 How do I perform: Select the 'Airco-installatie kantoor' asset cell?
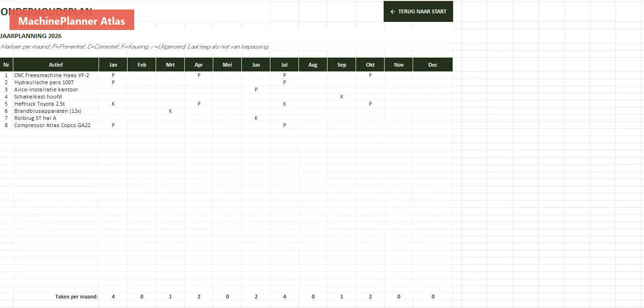coord(56,89)
